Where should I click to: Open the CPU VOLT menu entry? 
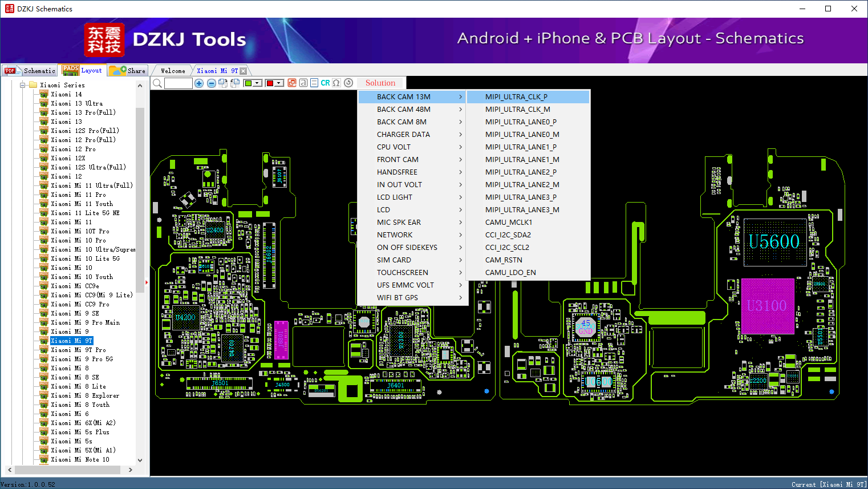(x=413, y=147)
